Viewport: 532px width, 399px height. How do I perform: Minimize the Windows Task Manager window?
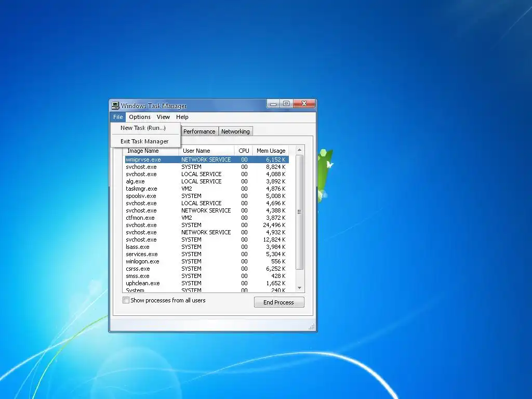click(273, 104)
